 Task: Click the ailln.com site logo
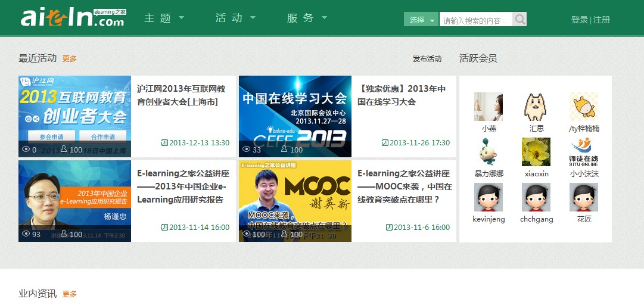tap(73, 18)
